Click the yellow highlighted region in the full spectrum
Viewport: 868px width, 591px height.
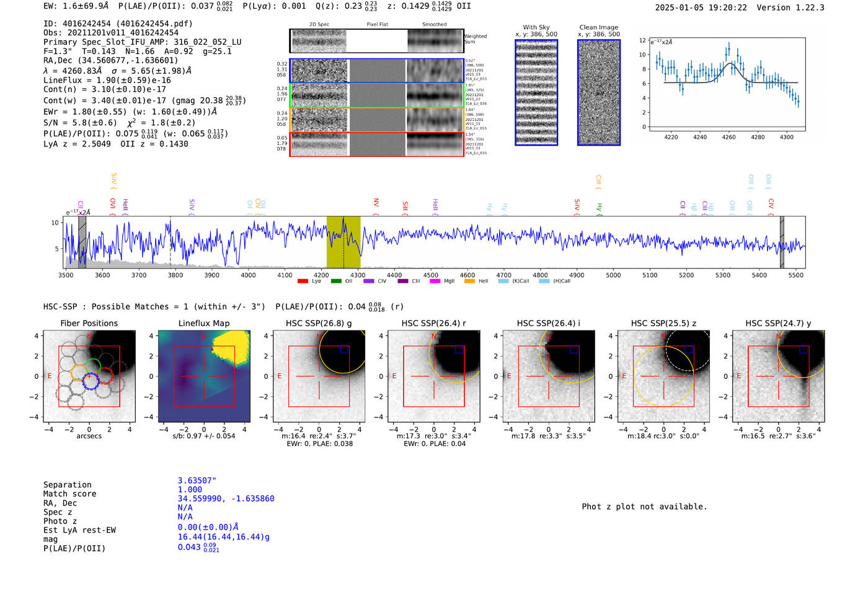point(343,242)
